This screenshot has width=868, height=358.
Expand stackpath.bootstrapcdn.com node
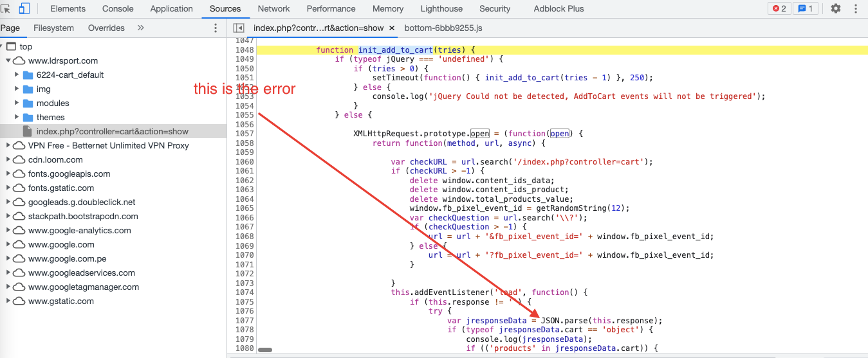coord(8,216)
